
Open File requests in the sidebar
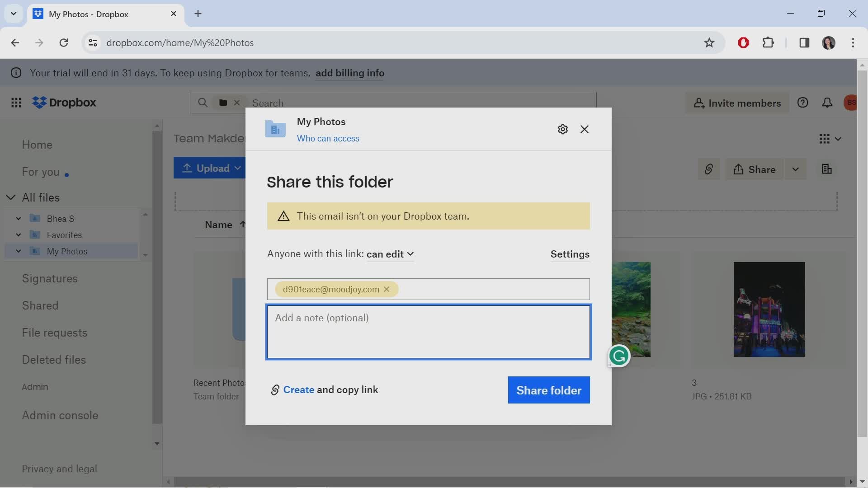[x=55, y=333]
